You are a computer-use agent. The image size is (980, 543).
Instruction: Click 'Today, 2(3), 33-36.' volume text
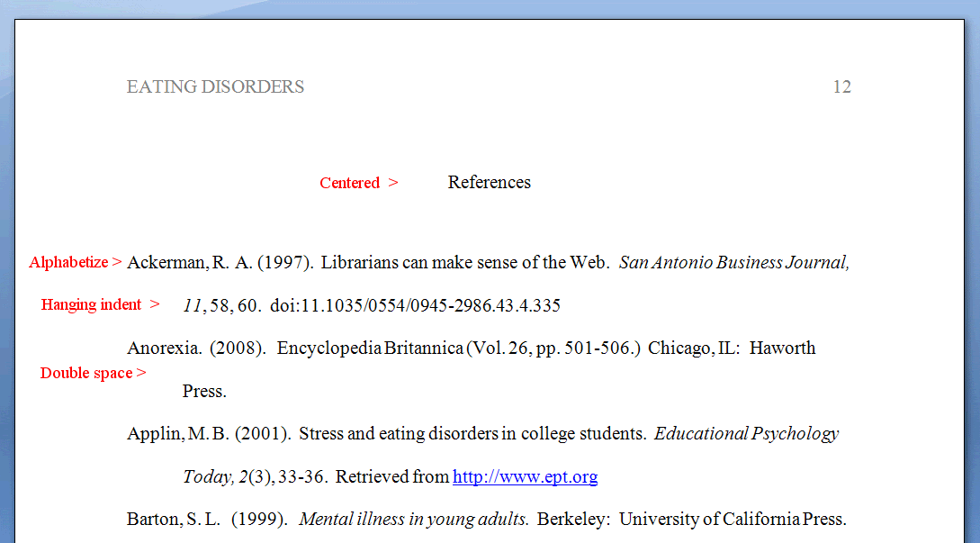coord(255,476)
